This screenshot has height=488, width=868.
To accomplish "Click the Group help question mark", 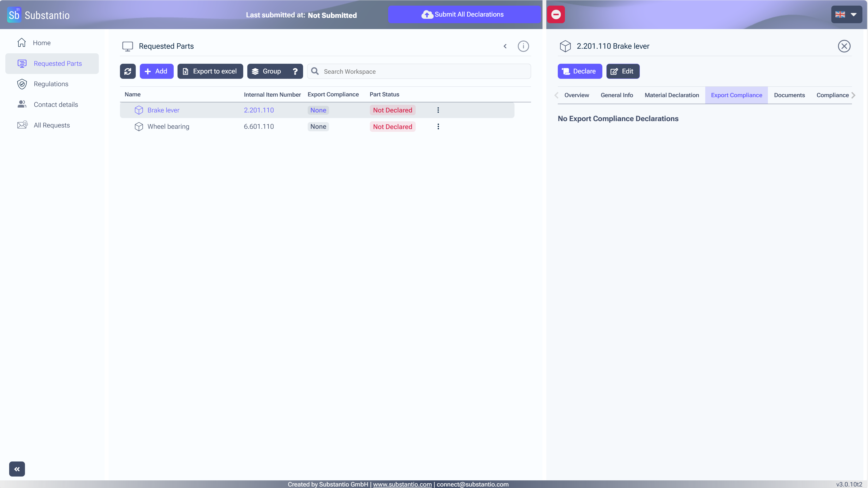I will point(295,71).
